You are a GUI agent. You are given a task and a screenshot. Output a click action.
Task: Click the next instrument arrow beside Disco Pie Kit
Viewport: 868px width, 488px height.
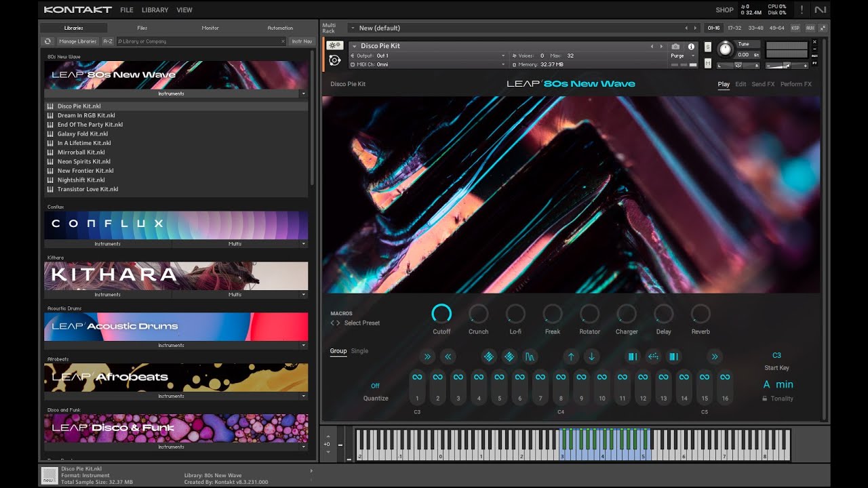pos(662,46)
